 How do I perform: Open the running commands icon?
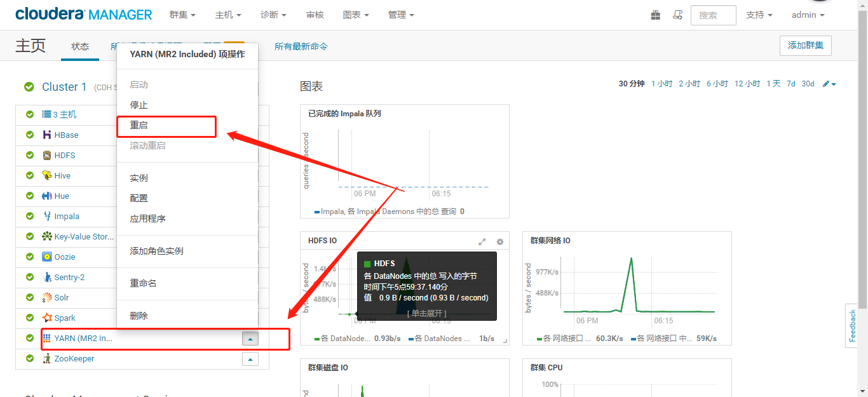click(678, 15)
